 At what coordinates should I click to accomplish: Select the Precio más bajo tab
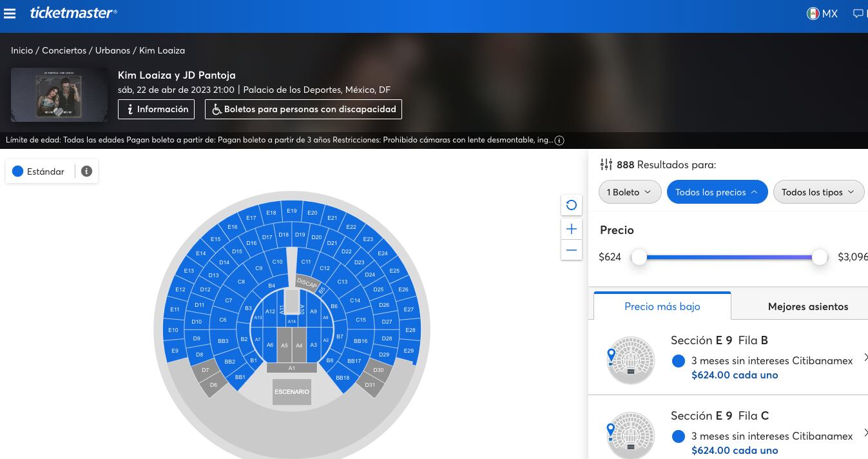pyautogui.click(x=662, y=307)
